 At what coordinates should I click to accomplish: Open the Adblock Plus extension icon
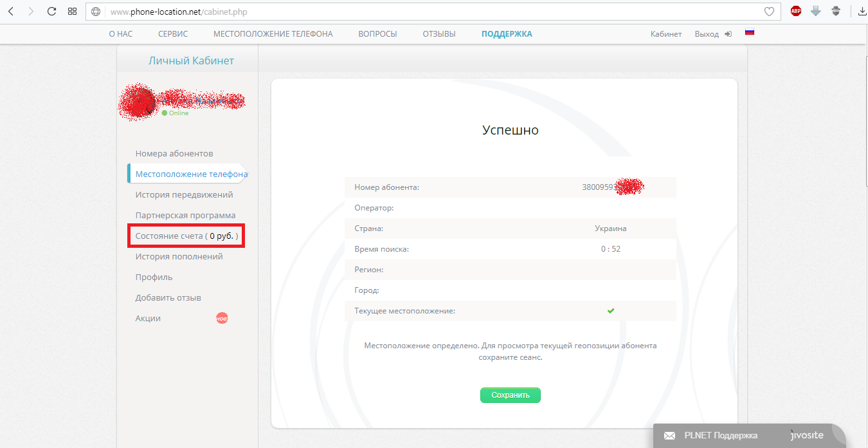796,11
